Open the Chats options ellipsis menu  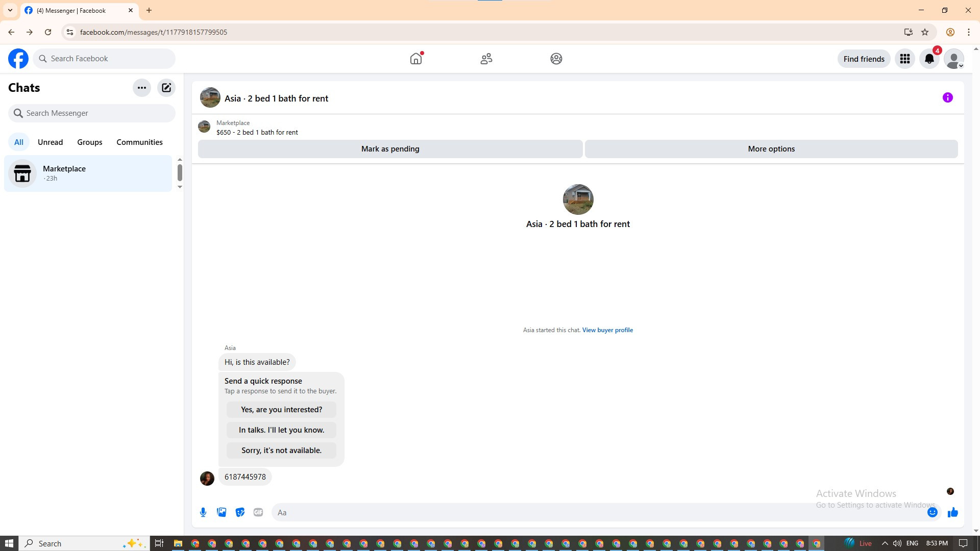(142, 88)
